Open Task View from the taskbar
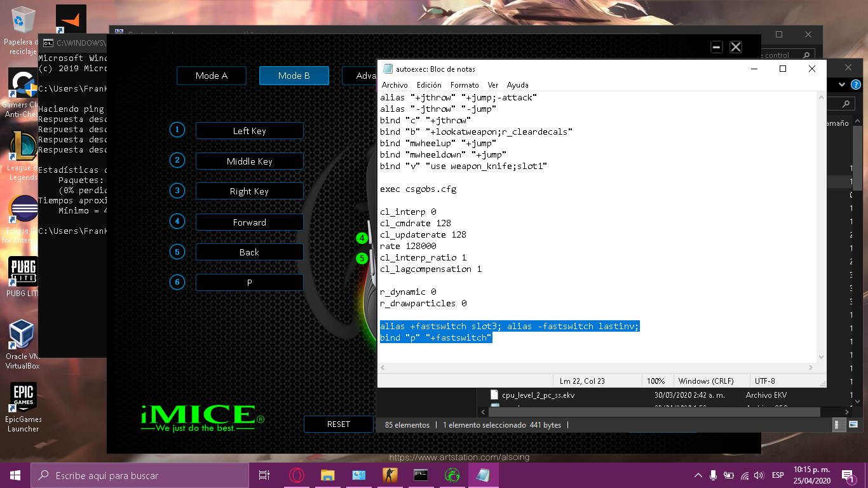This screenshot has height=488, width=868. point(264,475)
